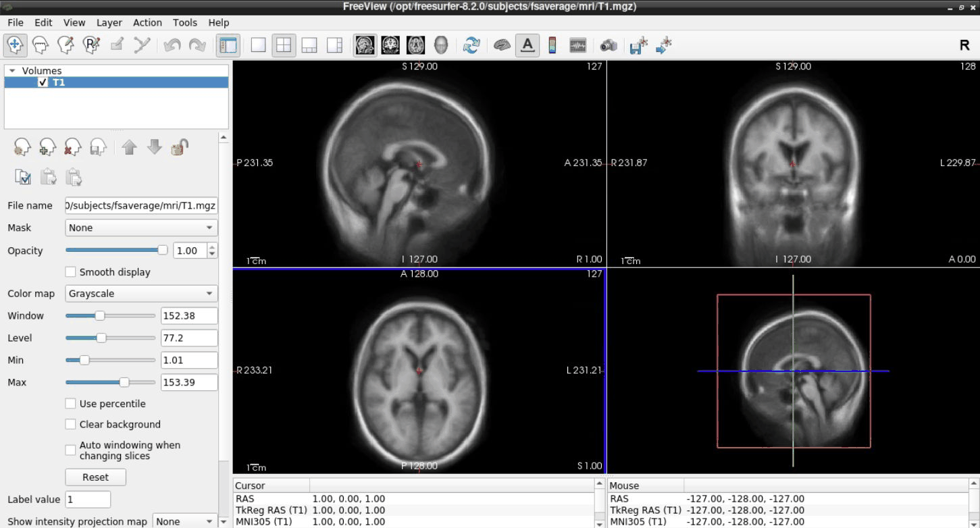Open the time course waveform icon
This screenshot has width=980, height=528.
pos(578,45)
